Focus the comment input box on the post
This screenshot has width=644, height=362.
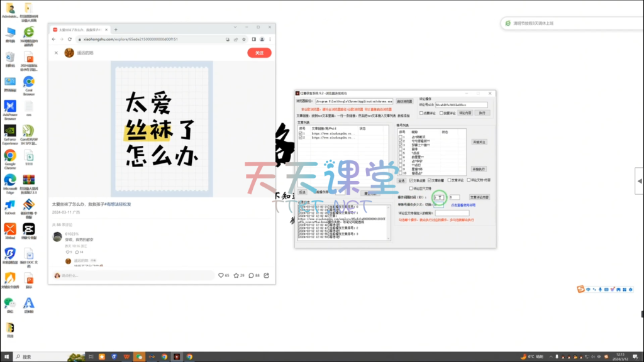click(x=133, y=275)
